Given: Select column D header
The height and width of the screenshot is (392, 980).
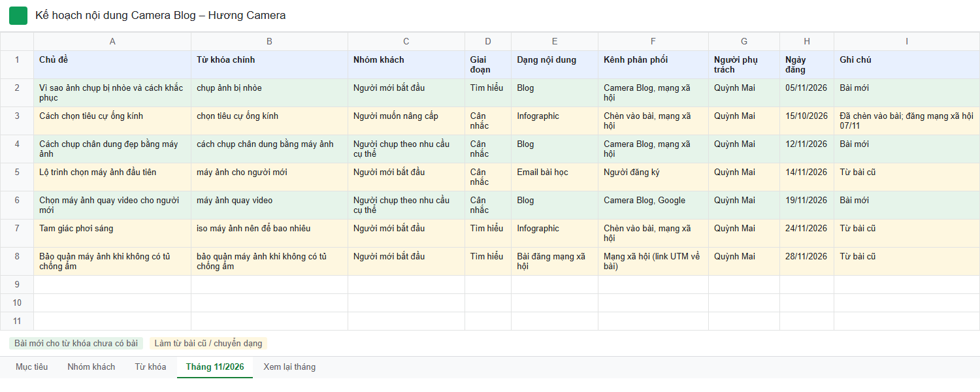Looking at the screenshot, I should [488, 41].
